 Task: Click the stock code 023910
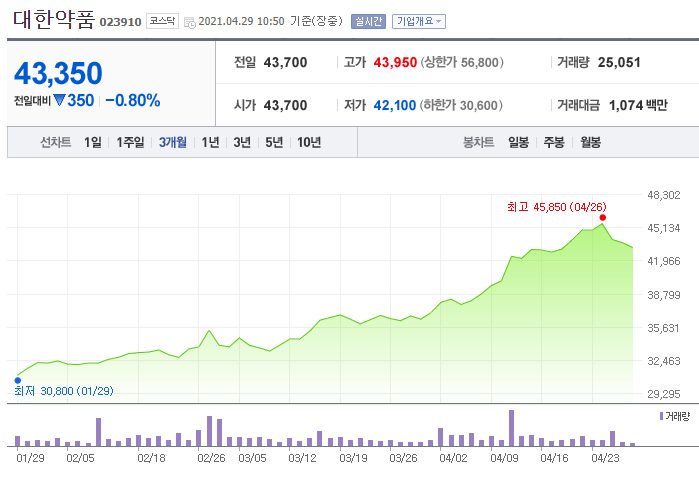(120, 22)
